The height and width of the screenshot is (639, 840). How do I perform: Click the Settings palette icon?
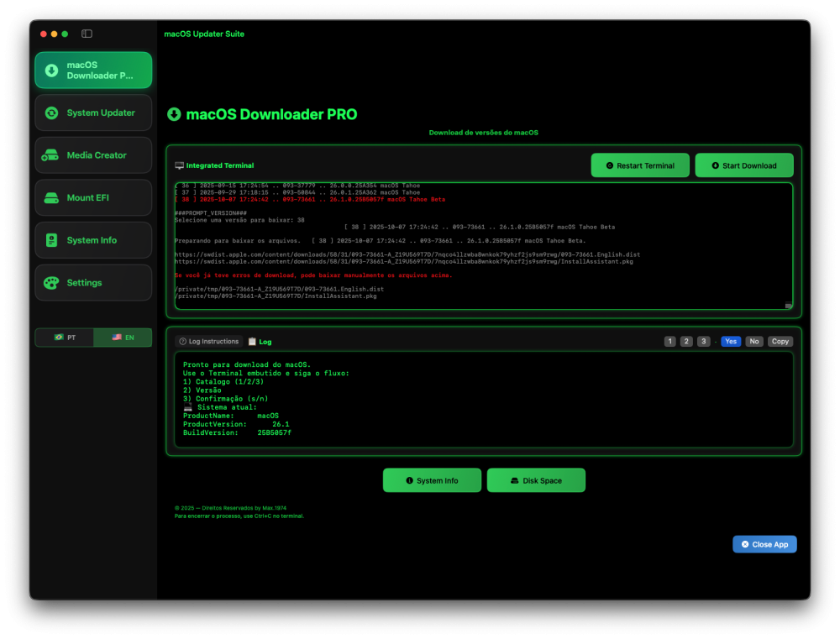coord(51,283)
